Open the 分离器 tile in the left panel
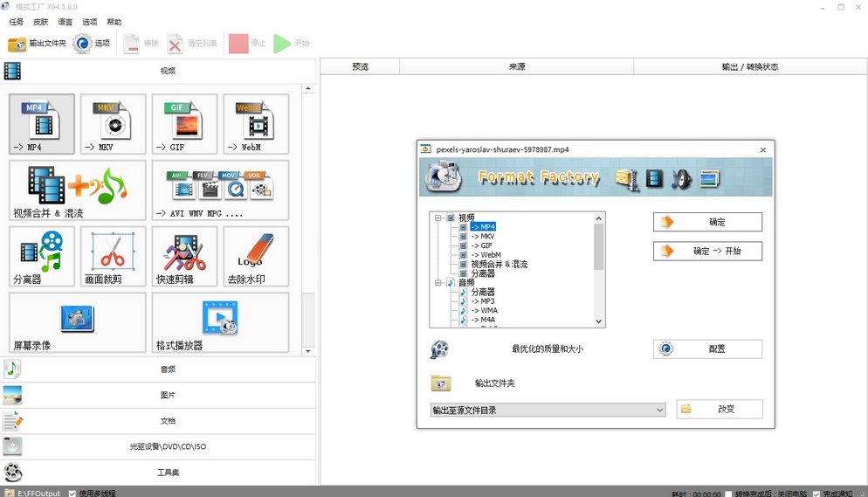Image resolution: width=868 pixels, height=497 pixels. tap(42, 256)
